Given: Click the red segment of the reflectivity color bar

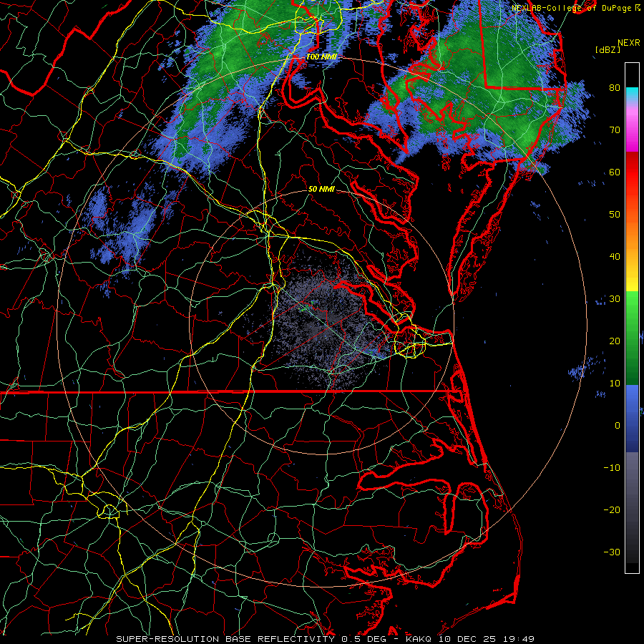Looking at the screenshot, I should pyautogui.click(x=632, y=172).
